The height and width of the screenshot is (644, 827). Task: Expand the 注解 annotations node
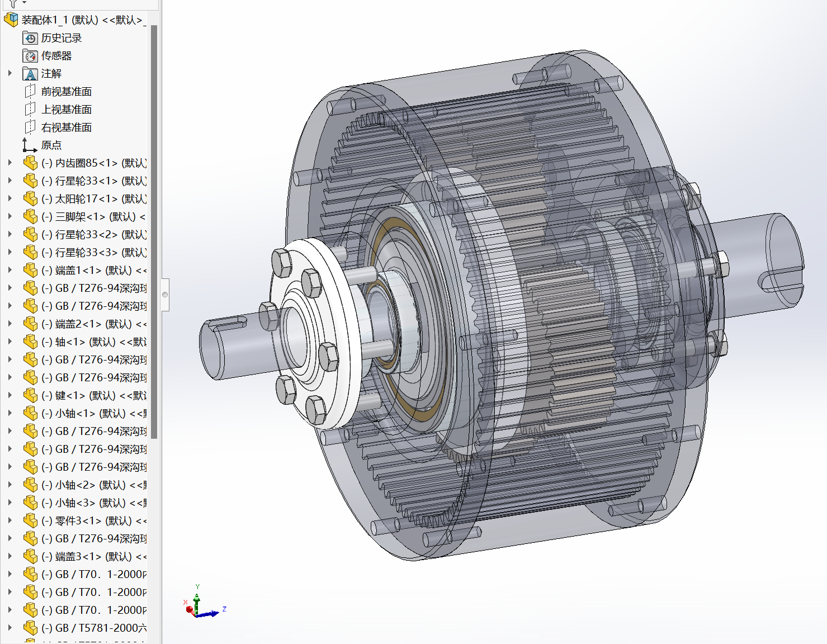(10, 73)
